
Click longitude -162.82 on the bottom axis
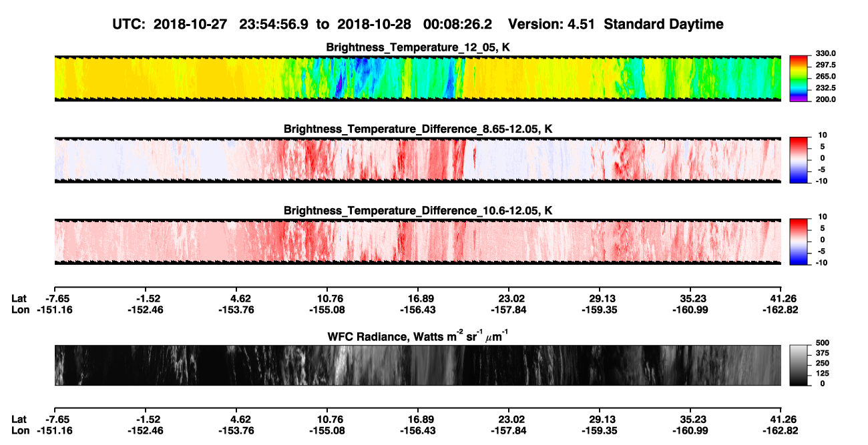[780, 431]
